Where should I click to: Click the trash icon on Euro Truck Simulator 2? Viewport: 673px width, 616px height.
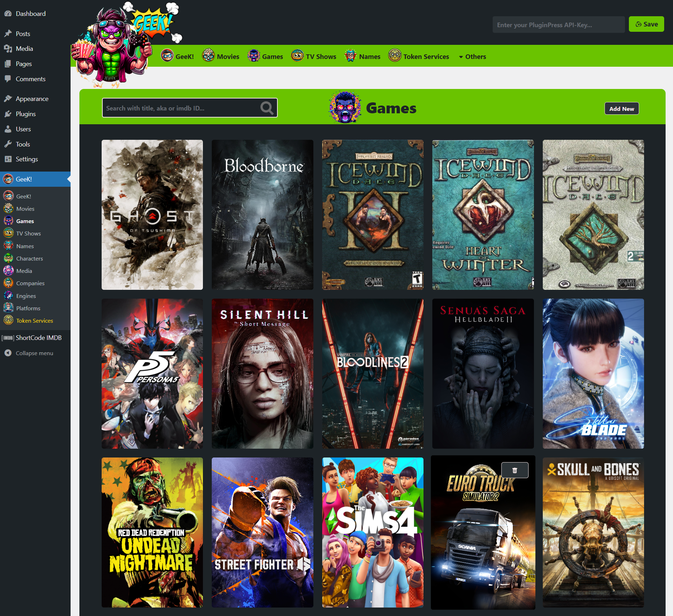coord(515,470)
